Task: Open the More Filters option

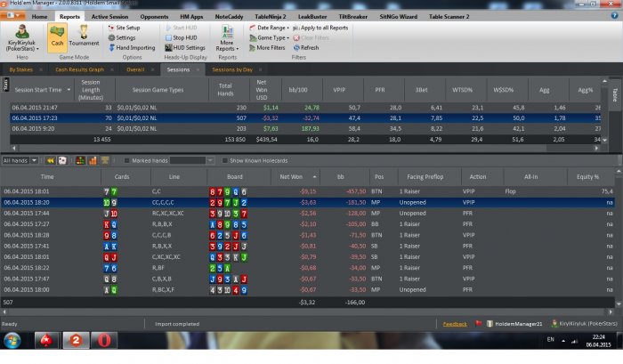Action: coord(267,47)
